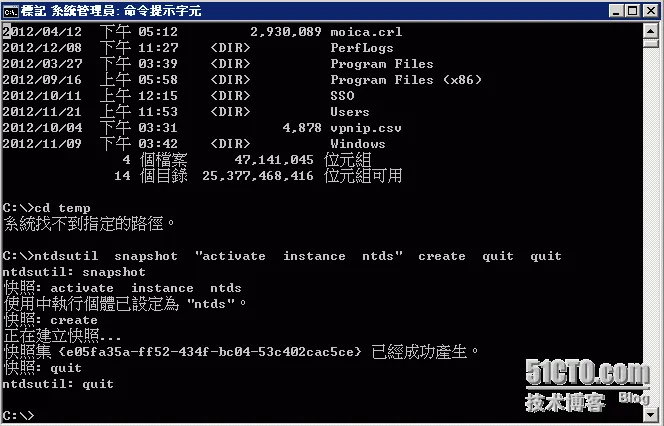Click the date '2012/12/08'
Image resolution: width=664 pixels, height=426 pixels.
(x=42, y=48)
